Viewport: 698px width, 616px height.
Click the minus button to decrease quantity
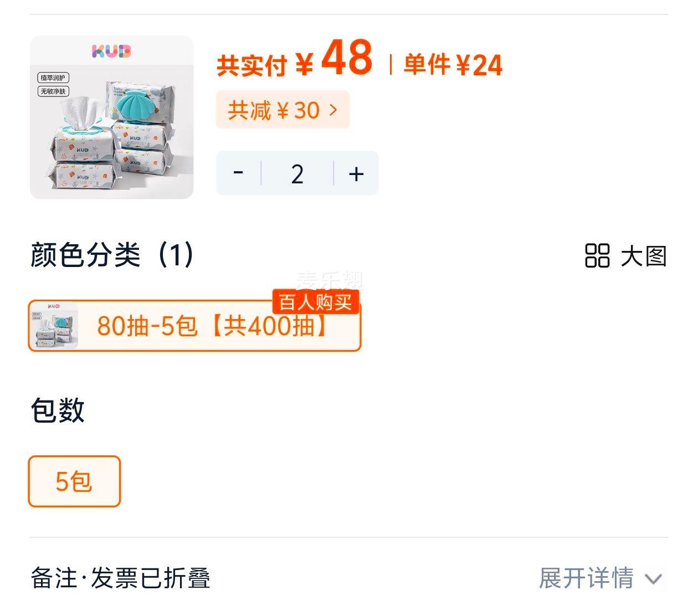pos(239,173)
